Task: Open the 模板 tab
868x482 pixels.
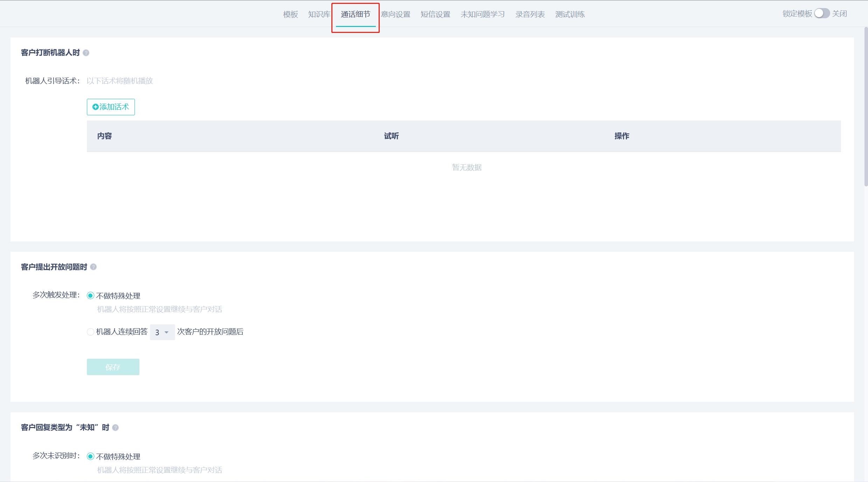Action: point(290,14)
